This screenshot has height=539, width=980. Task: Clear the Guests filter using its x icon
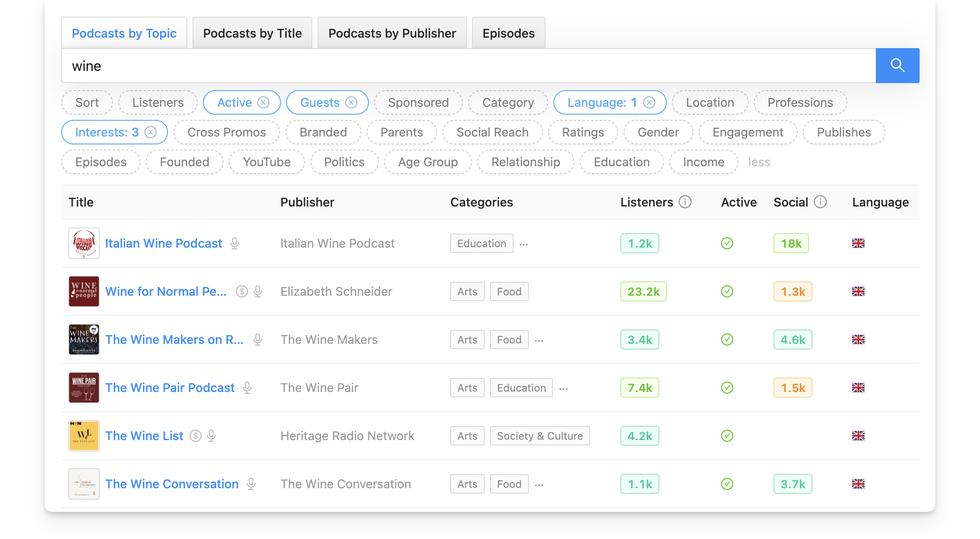click(x=351, y=102)
